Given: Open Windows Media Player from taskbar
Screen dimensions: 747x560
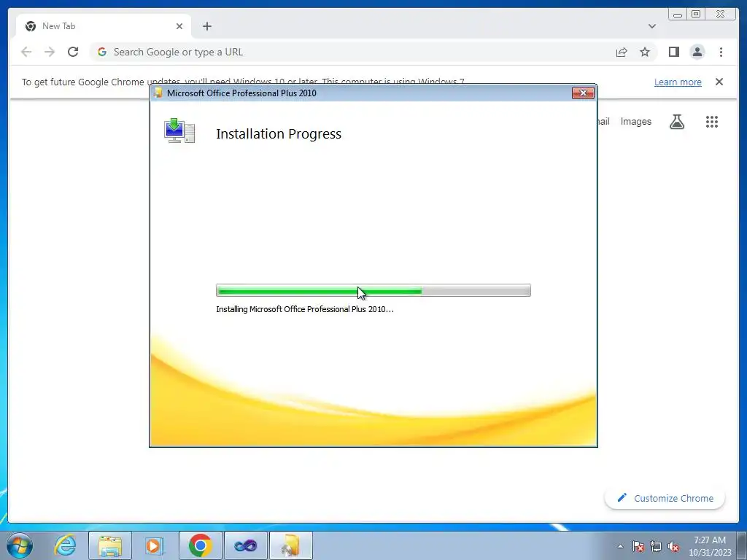Looking at the screenshot, I should pyautogui.click(x=153, y=545).
